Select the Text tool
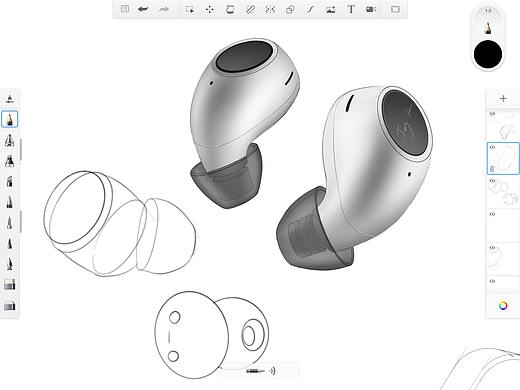 [351, 9]
